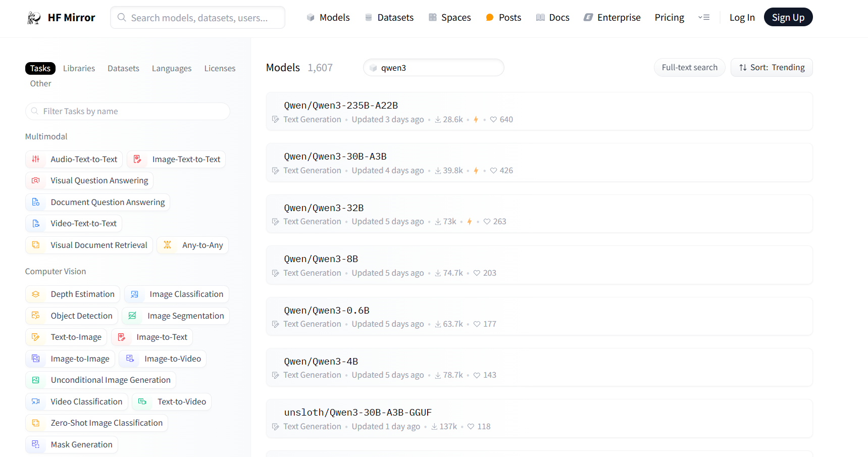This screenshot has width=868, height=457.
Task: Click the Image-to-Text task icon
Action: 122,337
